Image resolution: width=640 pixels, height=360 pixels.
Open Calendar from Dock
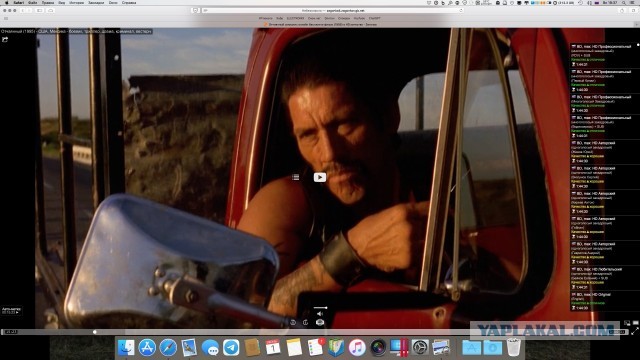tap(273, 348)
